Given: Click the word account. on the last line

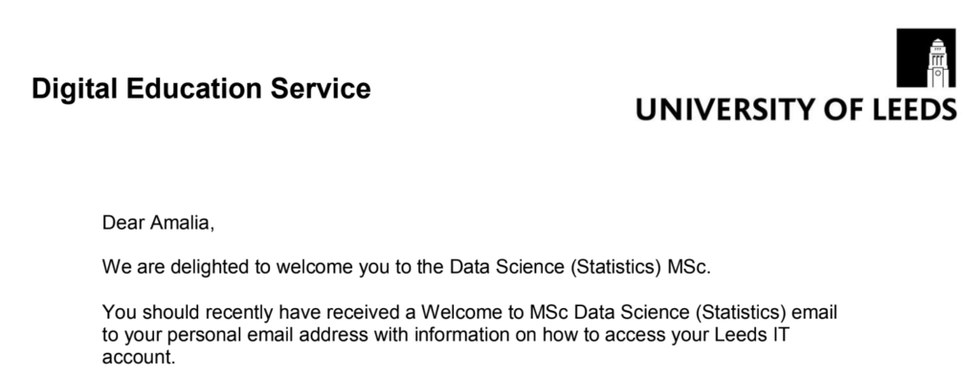Looking at the screenshot, I should [x=140, y=357].
